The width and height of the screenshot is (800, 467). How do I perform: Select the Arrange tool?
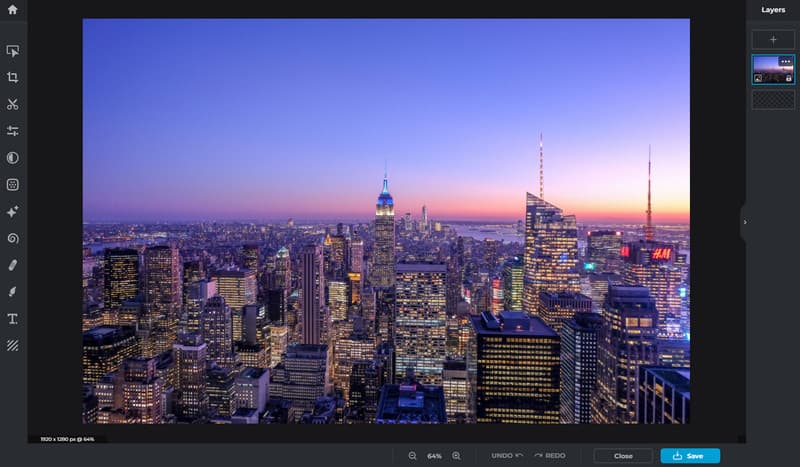point(13,50)
